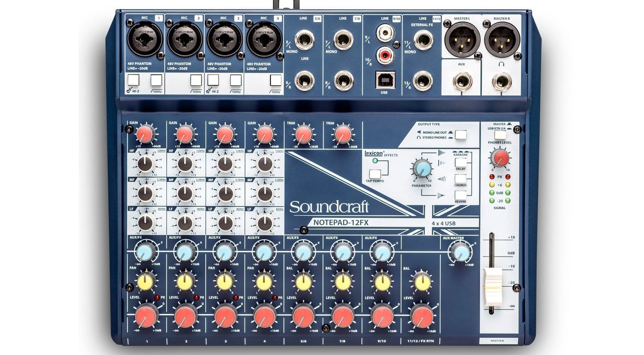Click the red RCA 10 R input
644x355 pixels.
pyautogui.click(x=385, y=55)
